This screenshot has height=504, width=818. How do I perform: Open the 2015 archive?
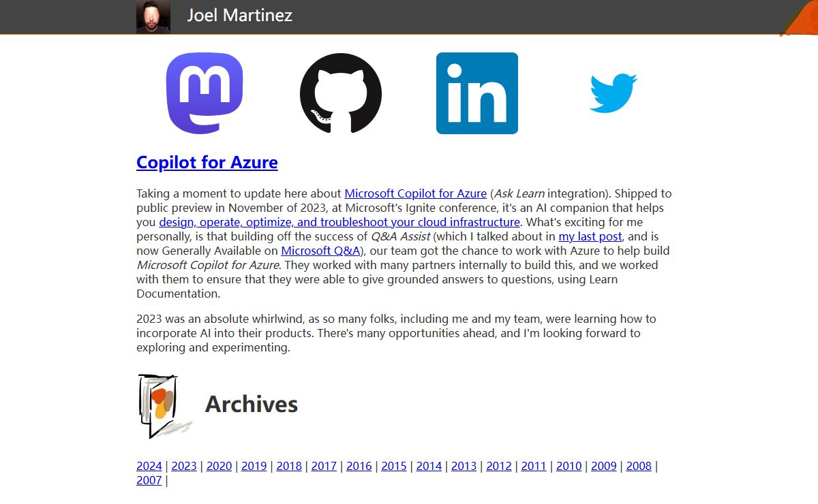point(394,466)
